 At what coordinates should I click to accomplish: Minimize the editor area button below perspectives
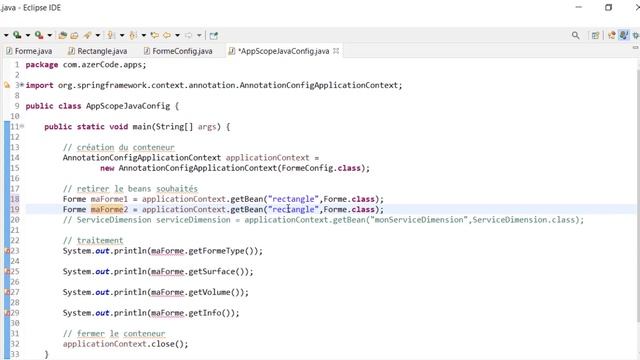click(636, 48)
